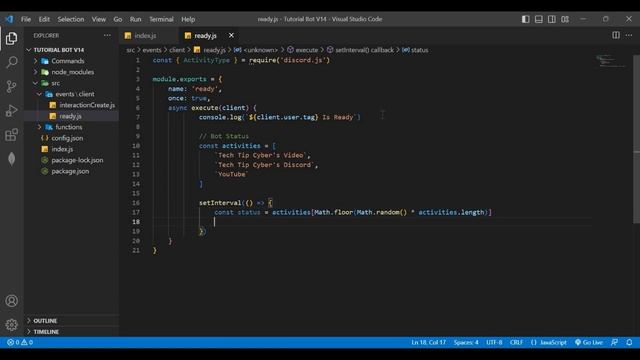The image size is (640, 360).
Task: Select JavaScript language mode
Action: point(549,342)
